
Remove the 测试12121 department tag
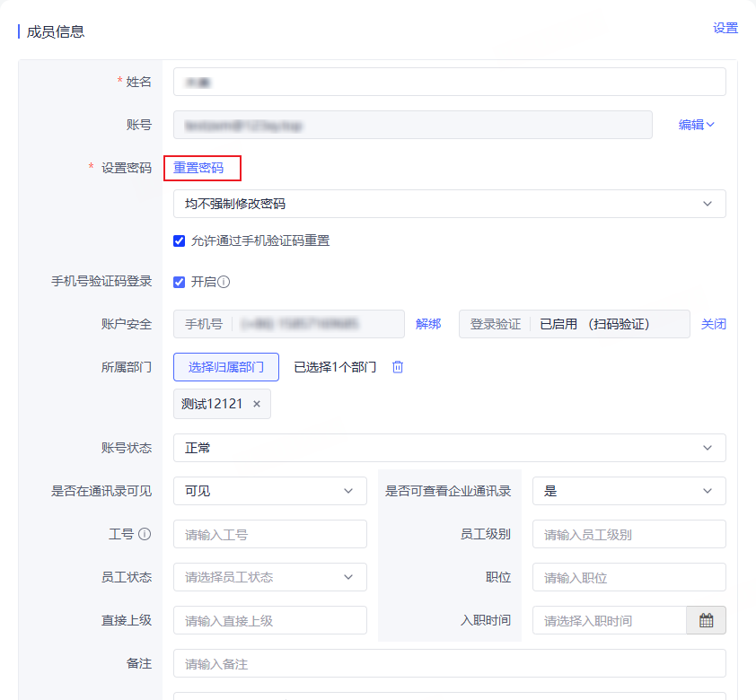pos(257,404)
